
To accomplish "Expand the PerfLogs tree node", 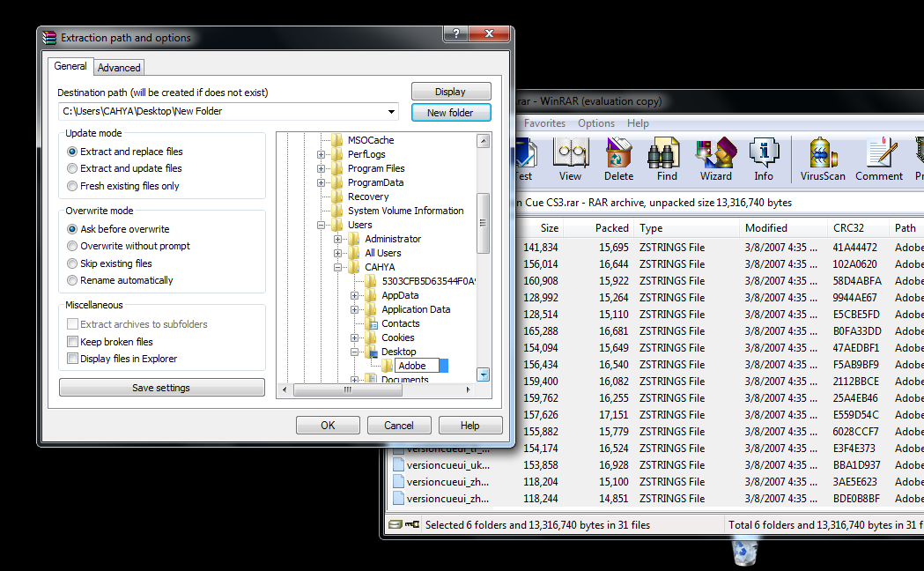I will click(322, 154).
